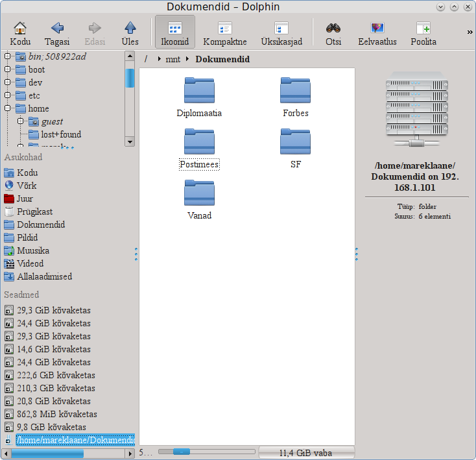Open the Vanad folder

199,200
